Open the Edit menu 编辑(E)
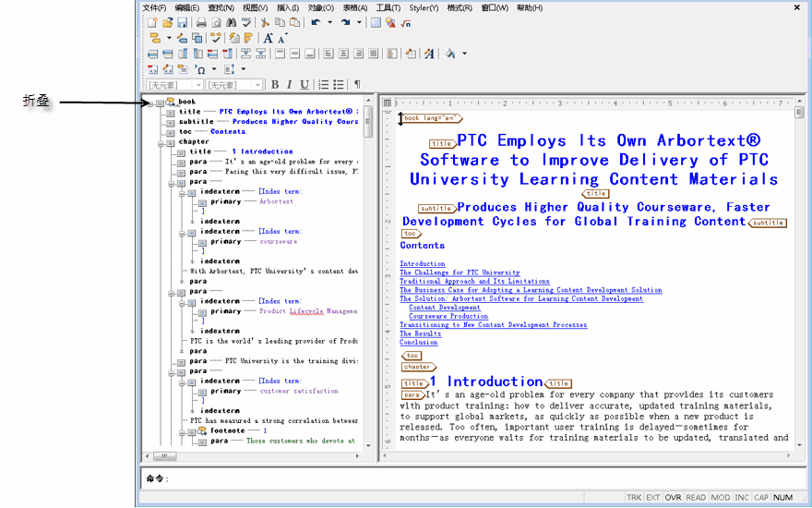This screenshot has width=812, height=508. [187, 7]
